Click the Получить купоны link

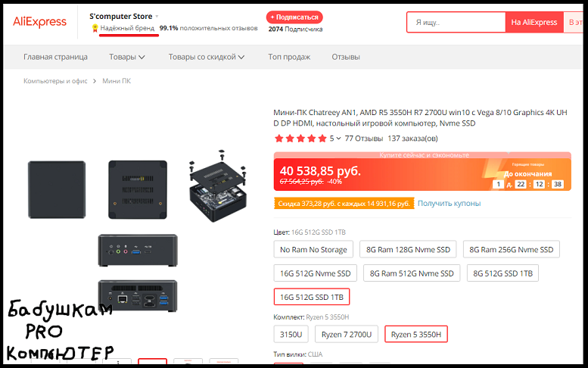click(450, 204)
